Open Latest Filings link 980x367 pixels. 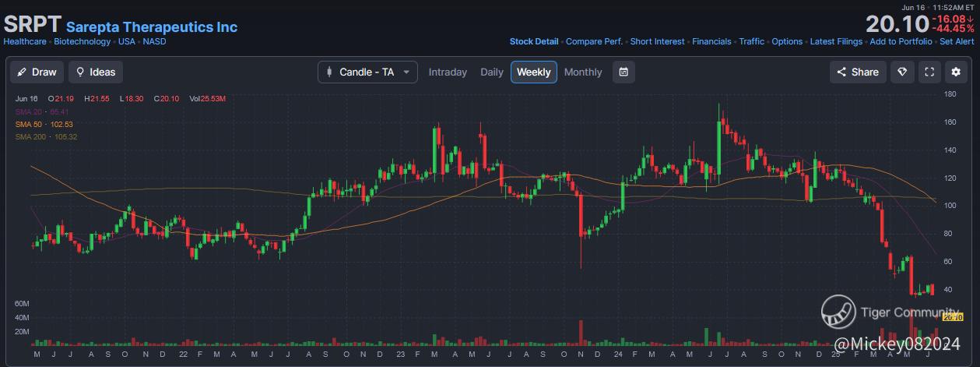point(836,41)
